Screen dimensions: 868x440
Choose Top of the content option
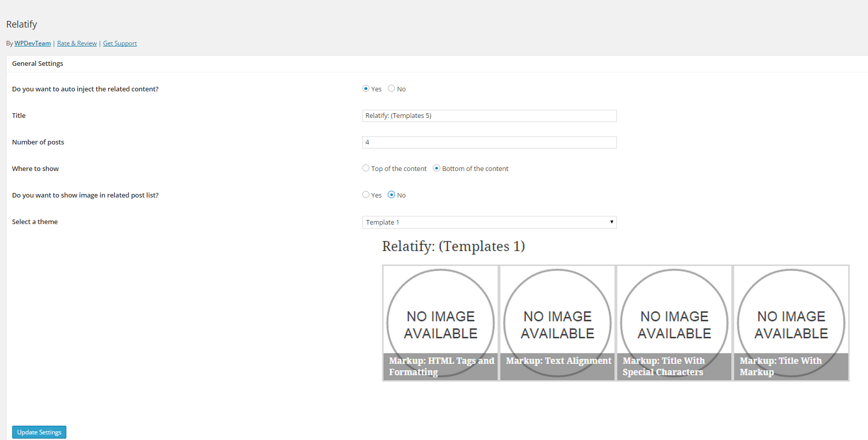366,168
